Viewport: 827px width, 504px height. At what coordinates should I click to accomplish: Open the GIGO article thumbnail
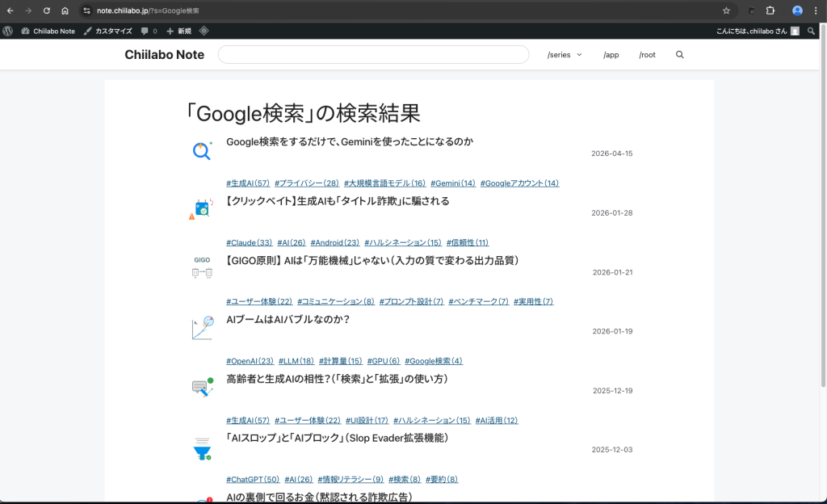point(202,267)
